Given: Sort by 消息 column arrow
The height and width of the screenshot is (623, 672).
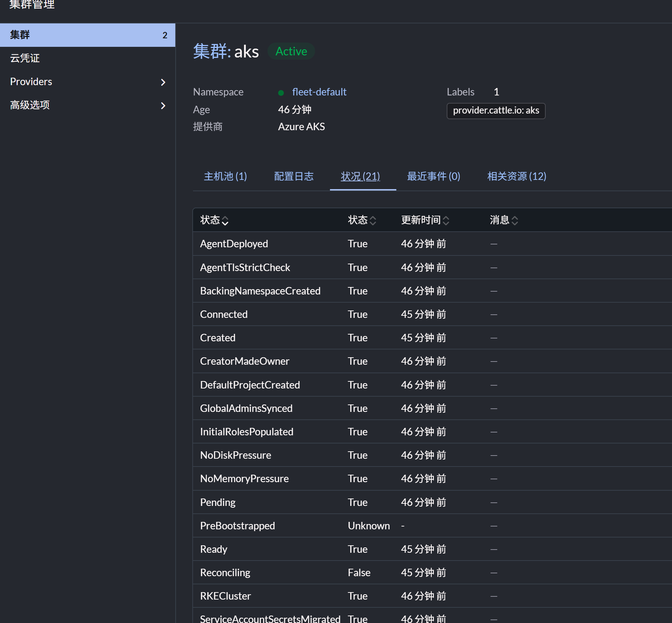Looking at the screenshot, I should [515, 220].
